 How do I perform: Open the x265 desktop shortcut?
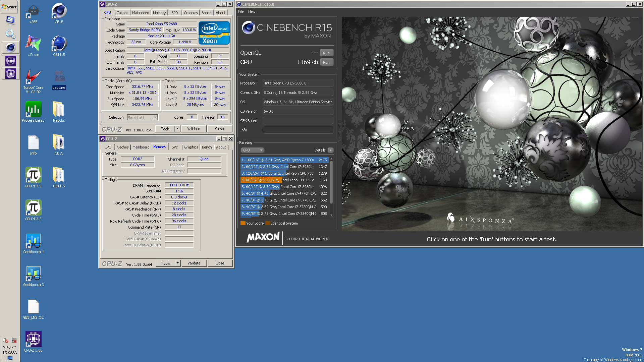(x=33, y=13)
